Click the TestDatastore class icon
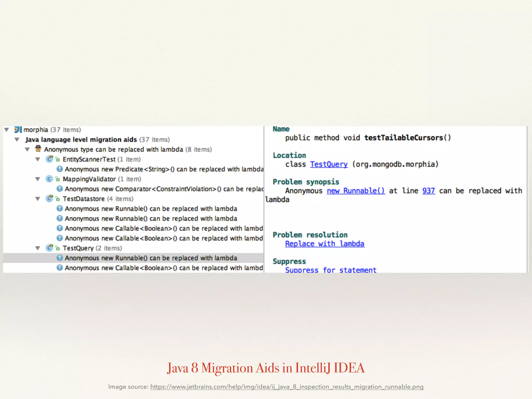 pos(49,198)
